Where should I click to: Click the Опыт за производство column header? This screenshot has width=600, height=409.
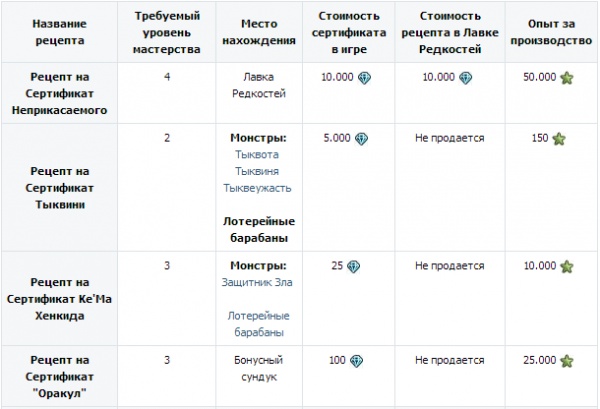click(x=551, y=32)
